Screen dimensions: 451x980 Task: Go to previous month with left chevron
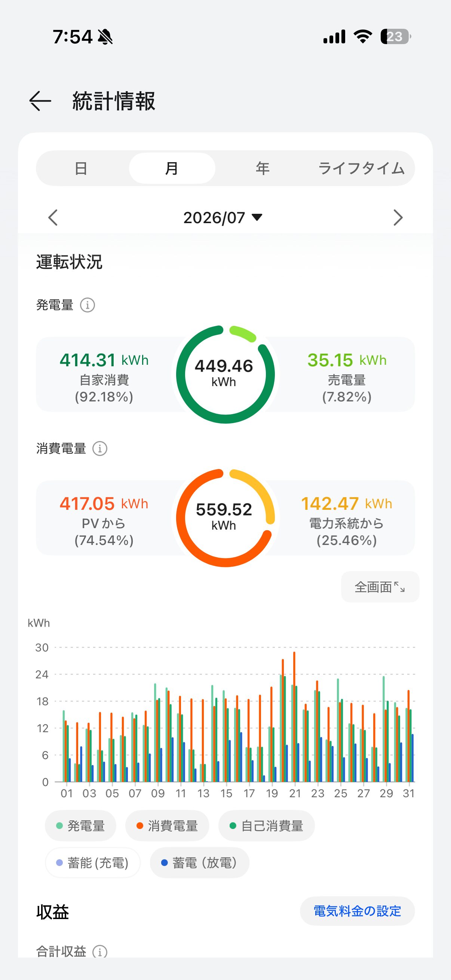click(x=53, y=218)
